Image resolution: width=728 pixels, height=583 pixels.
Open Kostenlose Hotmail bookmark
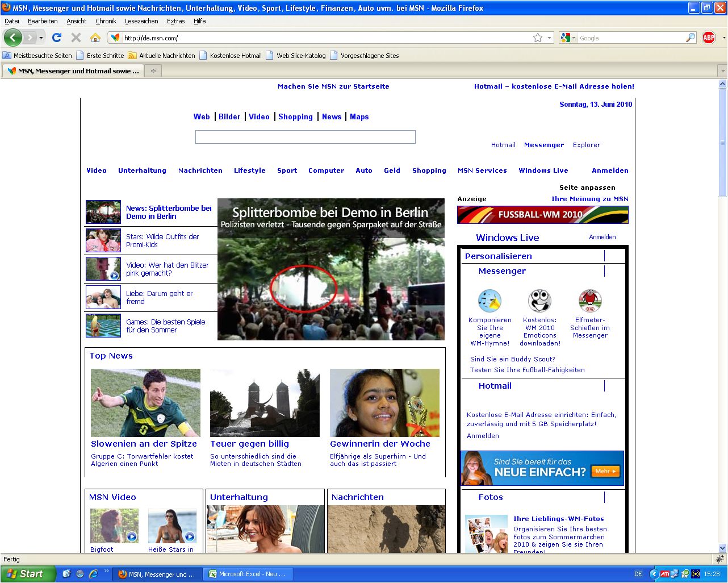[231, 56]
